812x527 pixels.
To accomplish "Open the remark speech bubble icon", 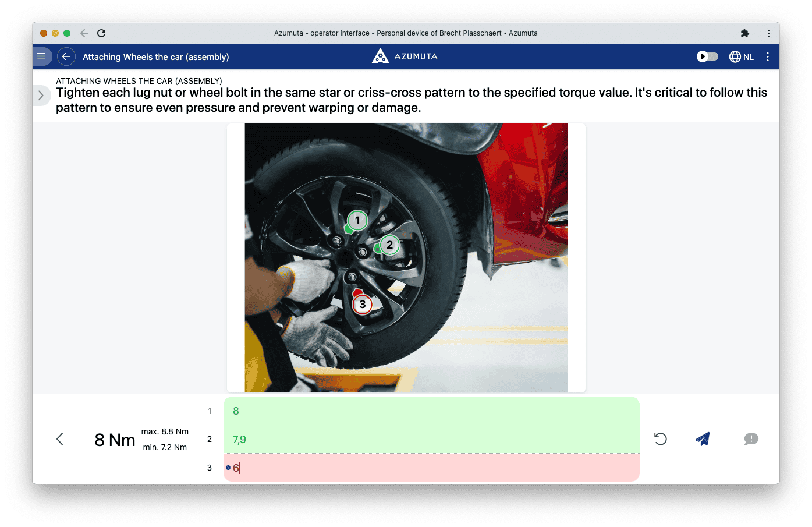I will point(750,438).
